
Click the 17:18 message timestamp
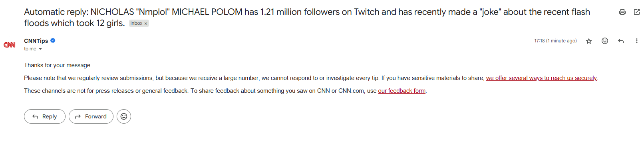tap(555, 41)
